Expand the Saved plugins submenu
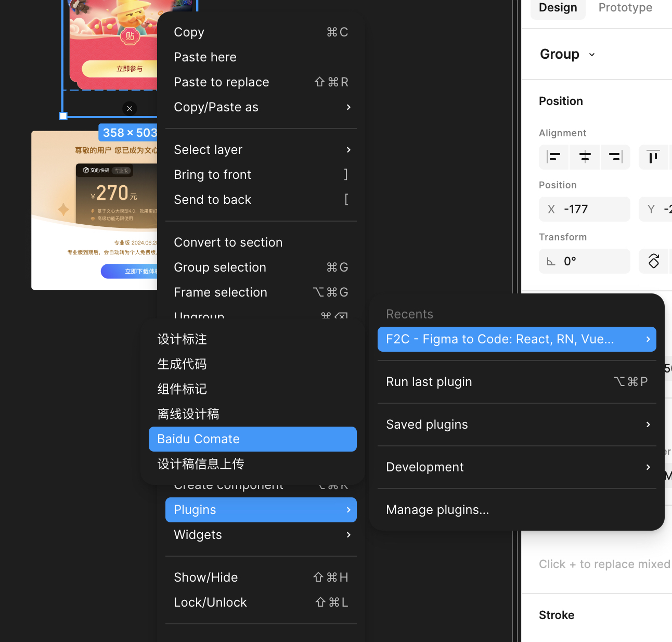 [x=516, y=425]
